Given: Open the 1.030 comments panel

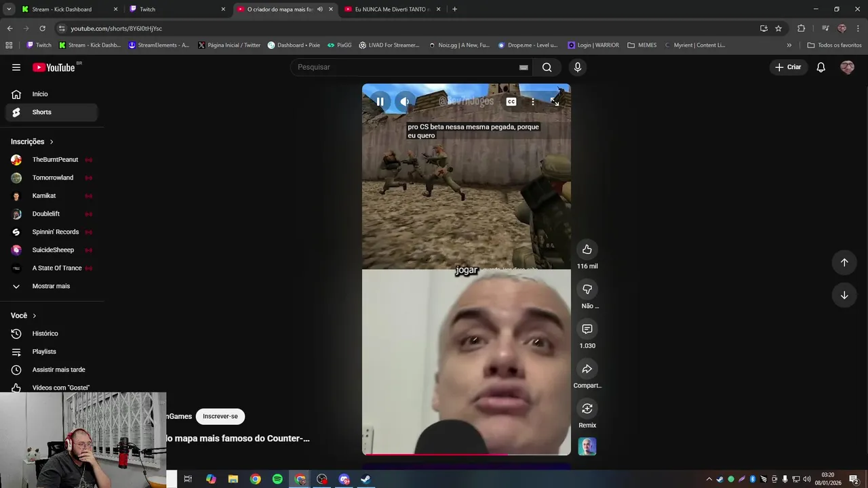Looking at the screenshot, I should 587,329.
